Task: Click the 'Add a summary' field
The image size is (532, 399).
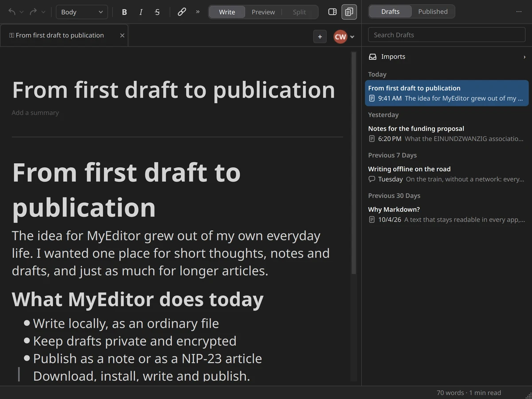Action: click(x=35, y=113)
